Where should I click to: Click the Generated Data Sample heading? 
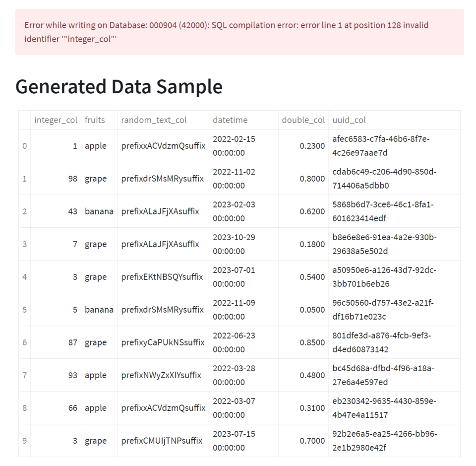(x=119, y=87)
